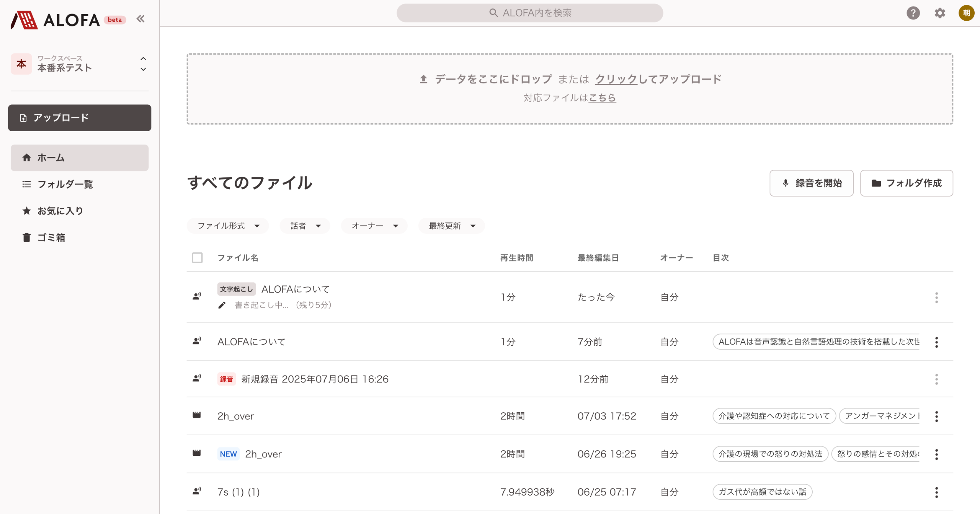Open three-dot menu for ALOFAについて 7分前 row
980x514 pixels.
936,342
